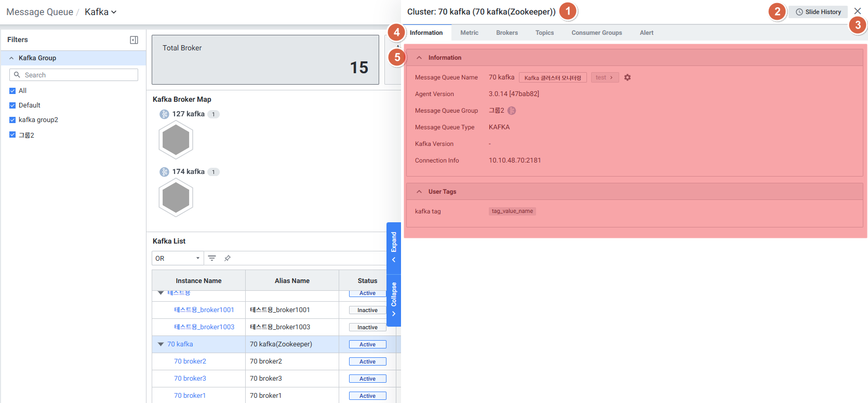
Task: Uncheck the kafka group2 checkbox
Action: pyautogui.click(x=12, y=120)
